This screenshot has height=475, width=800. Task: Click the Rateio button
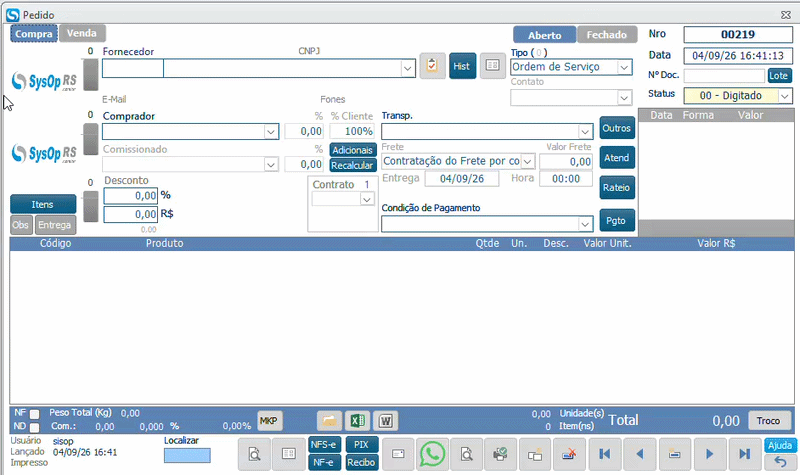tap(617, 188)
